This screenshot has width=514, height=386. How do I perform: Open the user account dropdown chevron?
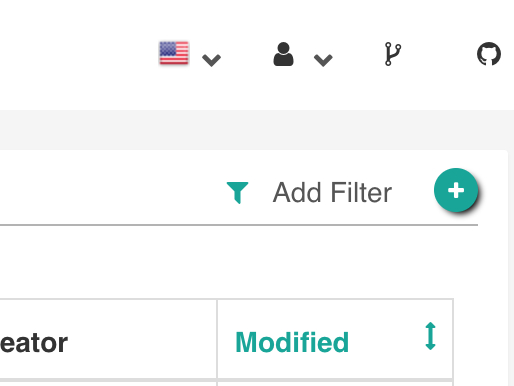point(323,60)
